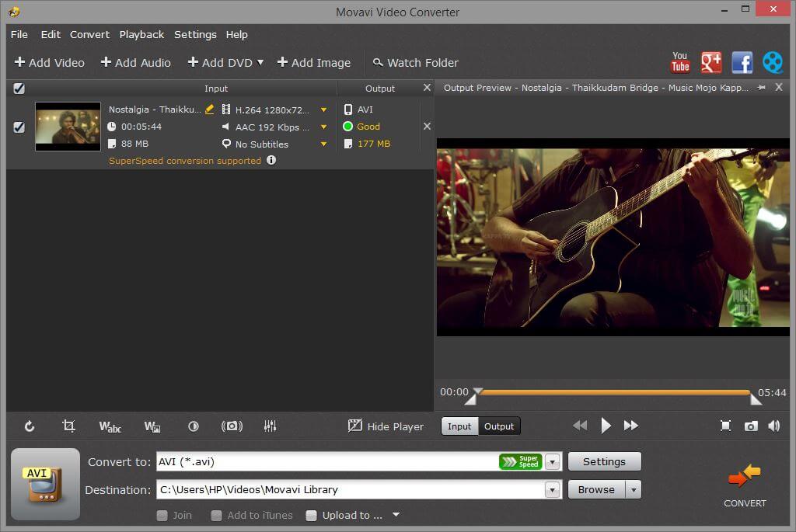Click the rewind playback button
Screen dimensions: 796x532
[580, 426]
